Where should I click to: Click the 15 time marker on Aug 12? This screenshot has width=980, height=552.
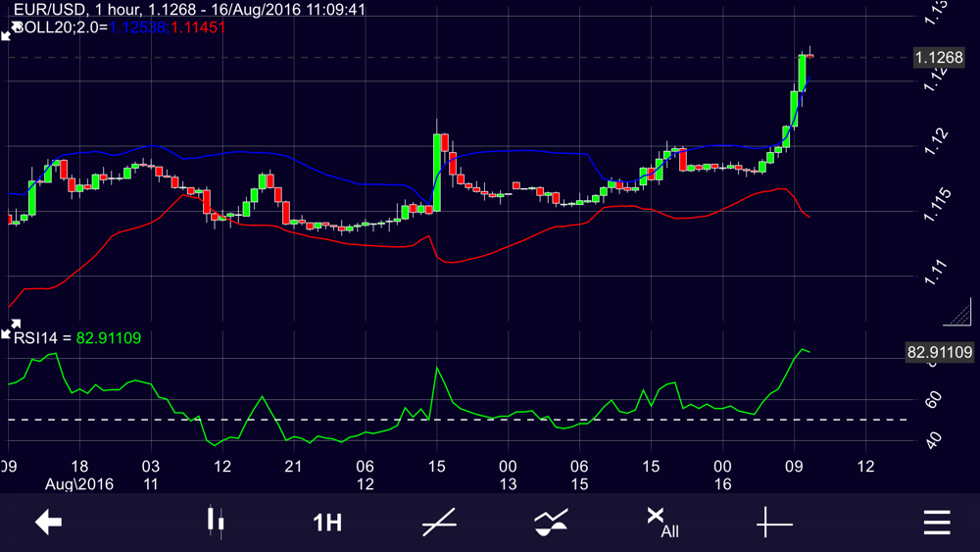click(x=436, y=467)
